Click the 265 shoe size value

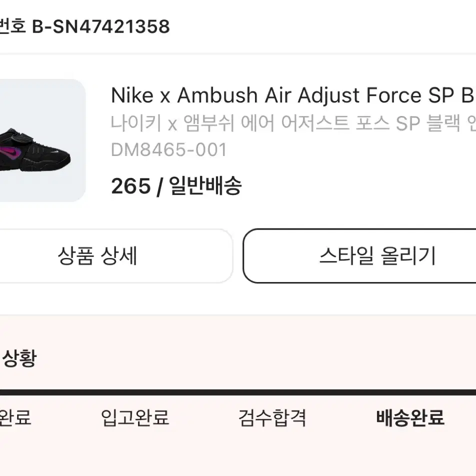click(131, 186)
